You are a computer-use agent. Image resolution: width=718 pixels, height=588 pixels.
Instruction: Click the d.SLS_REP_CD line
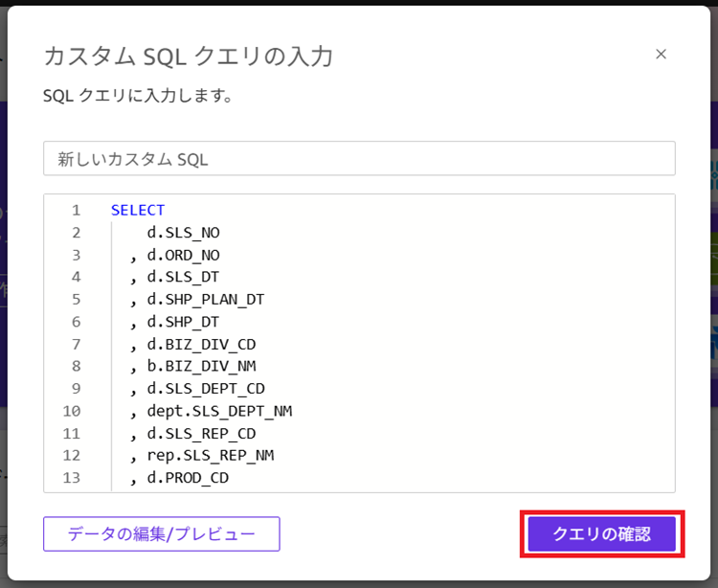(x=201, y=433)
